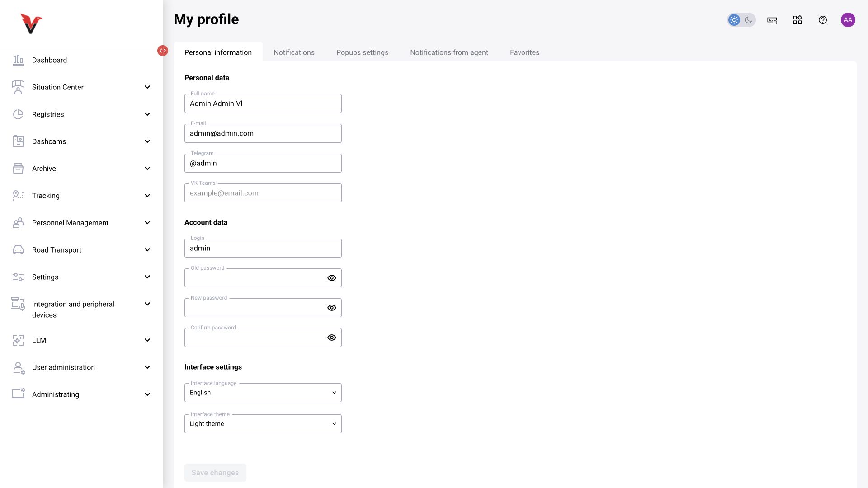Click the Archive box icon
This screenshot has width=868, height=488.
point(18,169)
